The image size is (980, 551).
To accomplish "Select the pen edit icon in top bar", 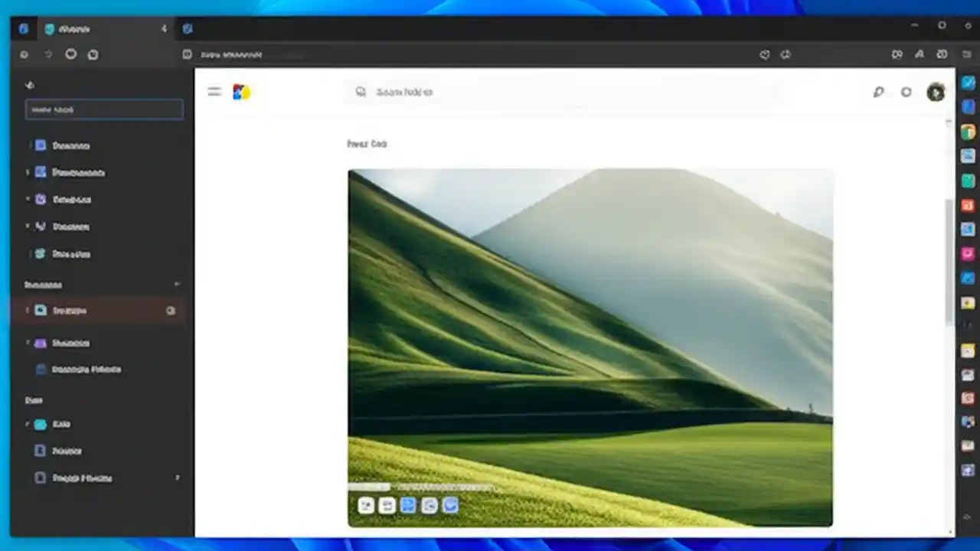I will (878, 92).
